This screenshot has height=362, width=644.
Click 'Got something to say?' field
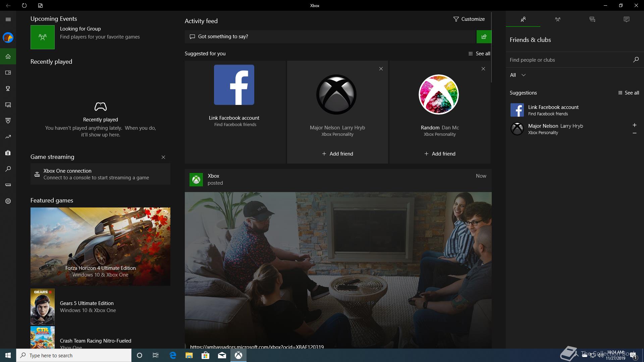point(330,37)
